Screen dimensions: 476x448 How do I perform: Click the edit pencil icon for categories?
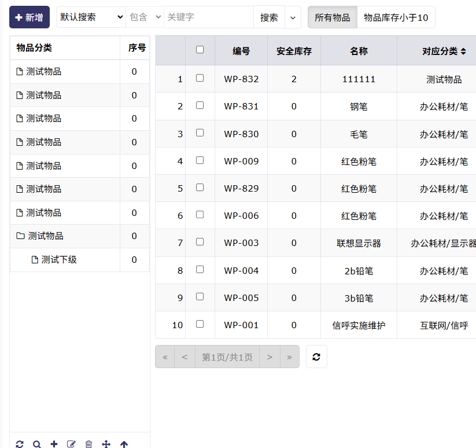[x=71, y=444]
